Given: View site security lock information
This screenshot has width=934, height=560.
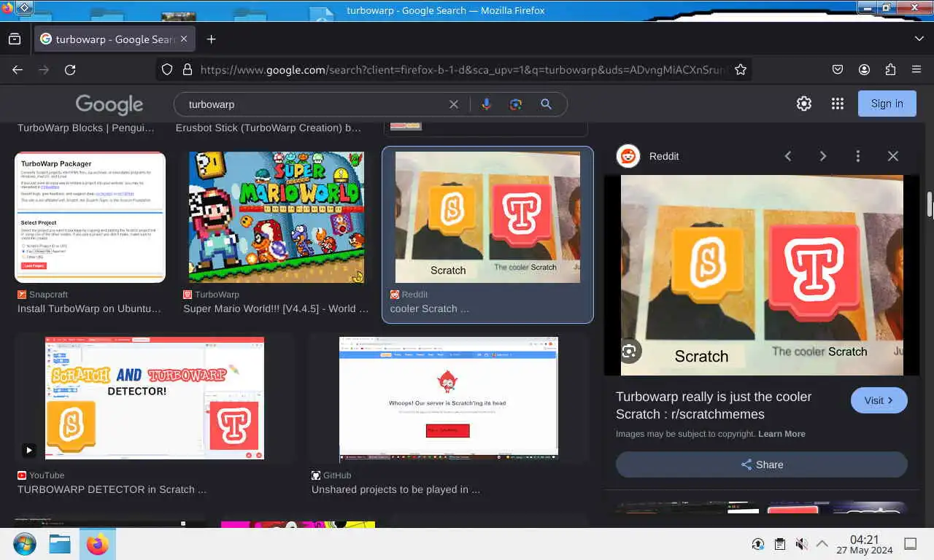Looking at the screenshot, I should (187, 70).
